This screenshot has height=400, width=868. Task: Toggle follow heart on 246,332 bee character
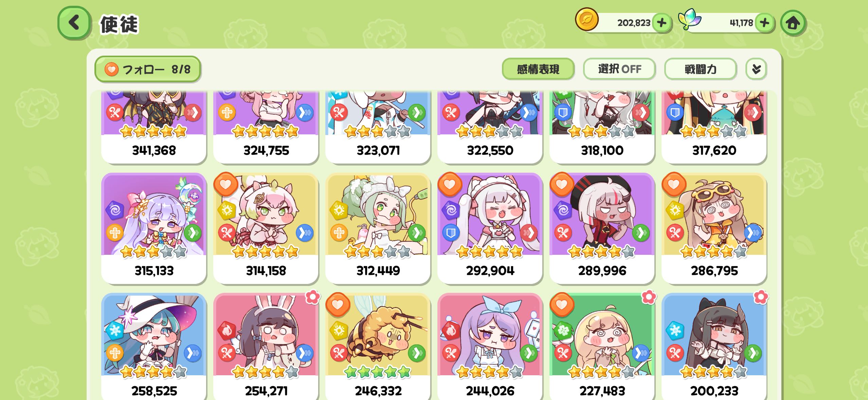[338, 304]
